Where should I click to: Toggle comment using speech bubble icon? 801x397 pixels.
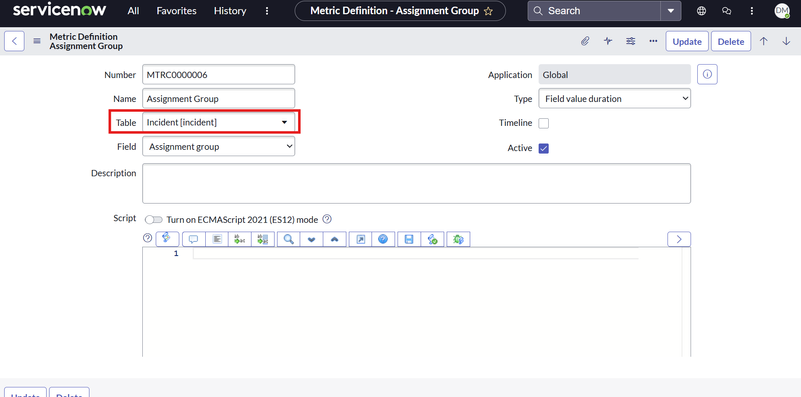(x=194, y=239)
